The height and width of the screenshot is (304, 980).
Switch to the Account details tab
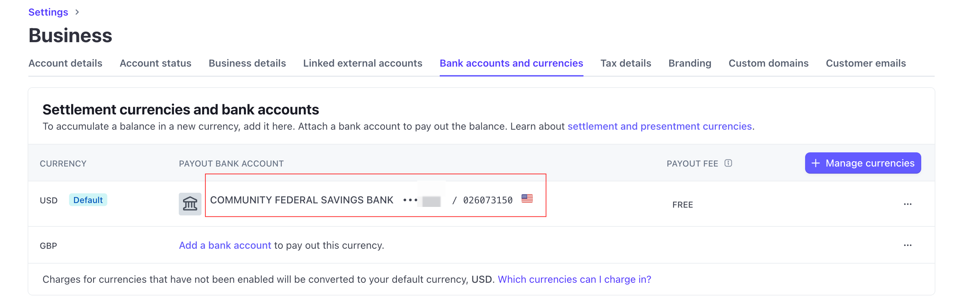point(65,63)
